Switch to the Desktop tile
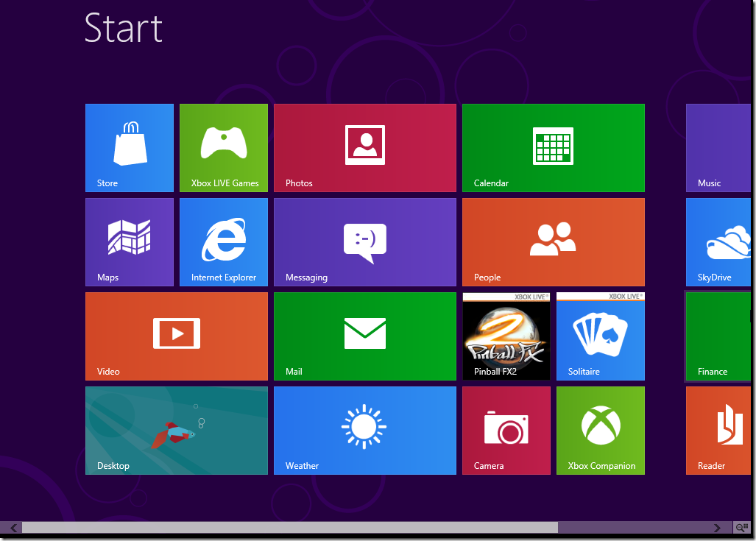Viewport: 756px width, 541px height. pos(177,431)
